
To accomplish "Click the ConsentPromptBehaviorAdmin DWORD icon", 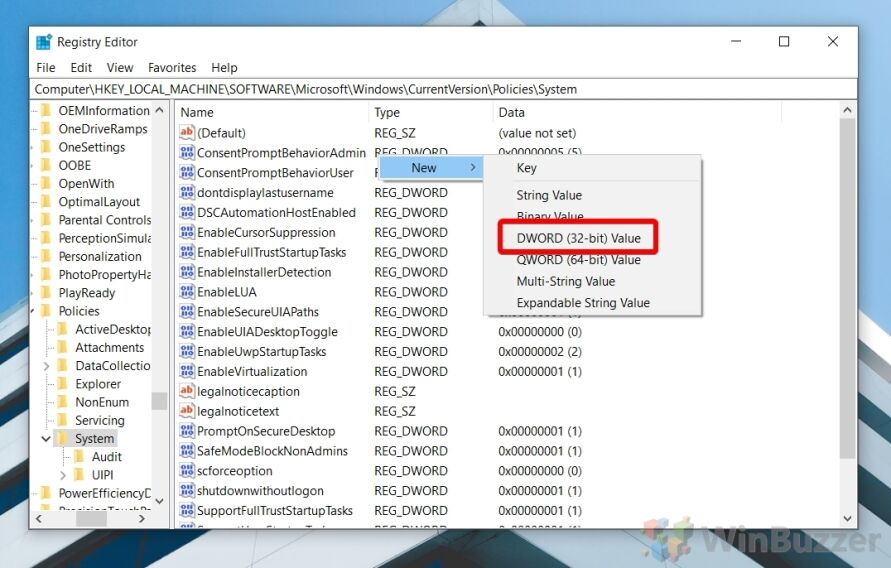I will [186, 152].
